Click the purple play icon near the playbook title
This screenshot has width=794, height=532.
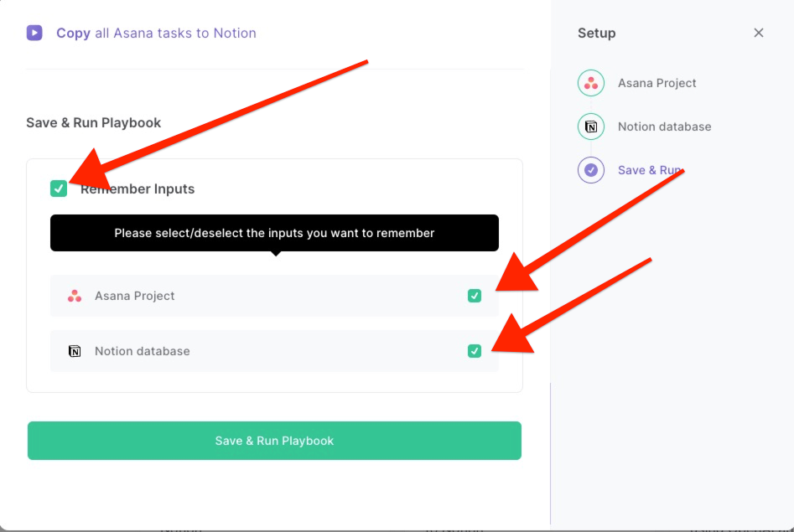(34, 33)
